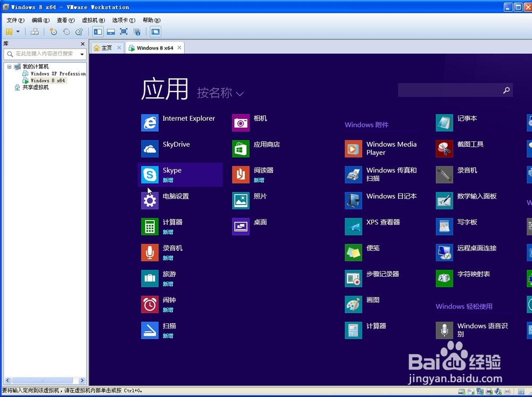Image resolution: width=532 pixels, height=397 pixels.
Task: Open 计算器 under Windows 附件
Action: click(353, 330)
